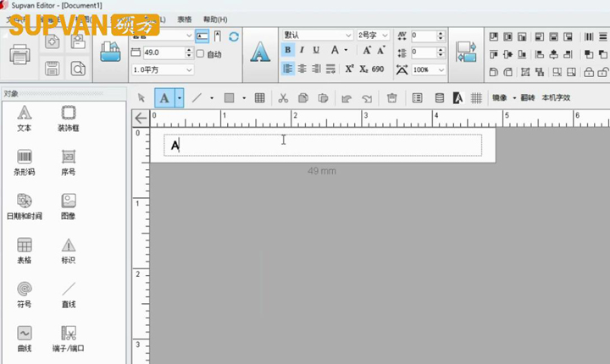The image size is (610, 364).
Task: Toggle the 自动 auto checkbox
Action: point(200,53)
